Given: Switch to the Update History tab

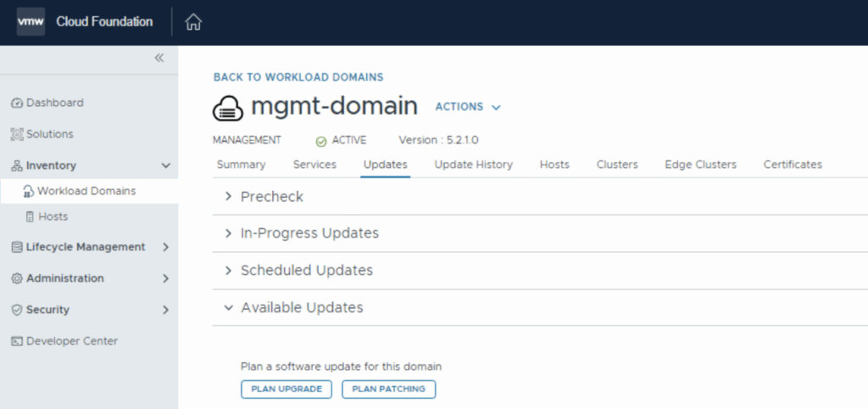Looking at the screenshot, I should point(473,165).
